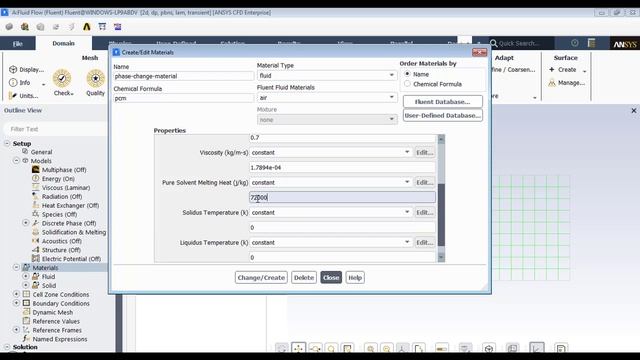The height and width of the screenshot is (360, 640).
Task: Click Edit button for Viscosity
Action: (424, 152)
